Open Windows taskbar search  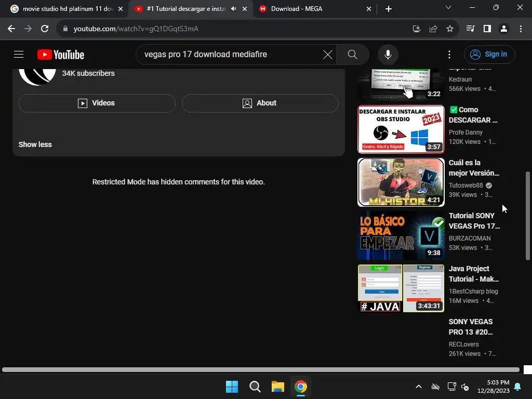click(255, 387)
